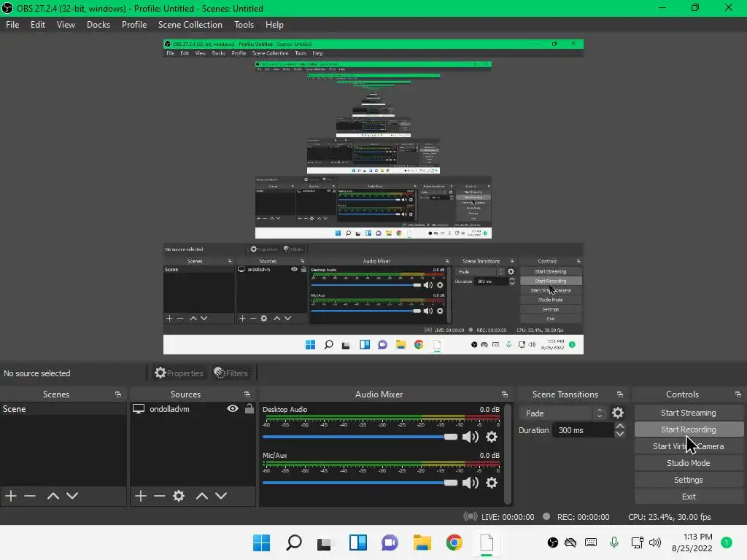Viewport: 747px width, 560px height.
Task: Enable Studio Mode
Action: pos(689,463)
